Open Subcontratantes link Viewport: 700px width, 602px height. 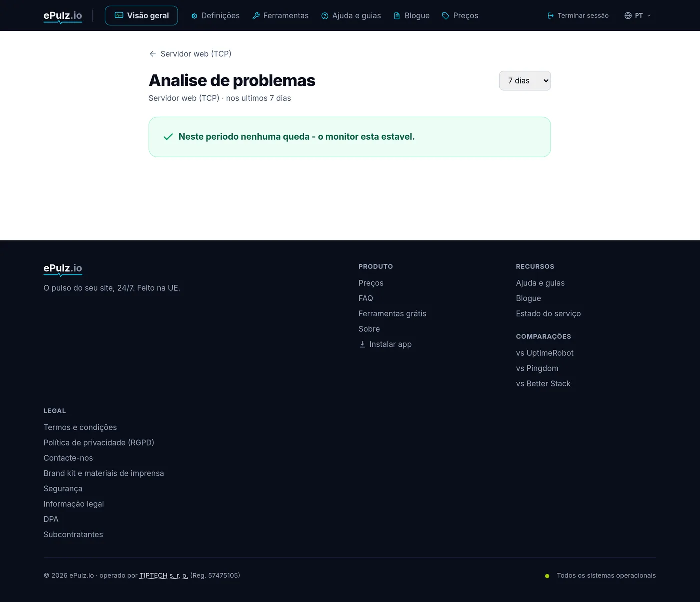(x=73, y=535)
